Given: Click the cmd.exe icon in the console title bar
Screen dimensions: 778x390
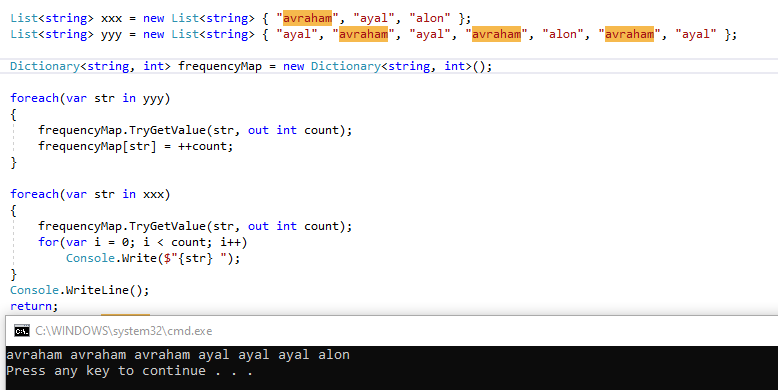Looking at the screenshot, I should 22,331.
